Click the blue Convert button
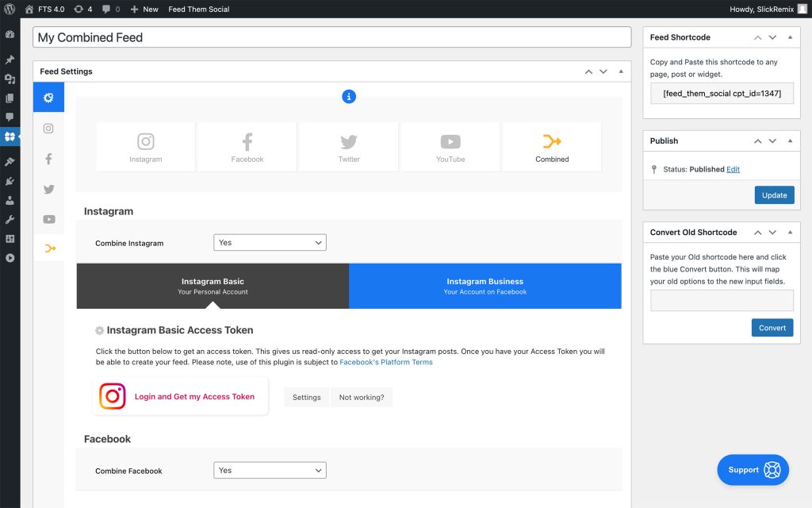 772,328
